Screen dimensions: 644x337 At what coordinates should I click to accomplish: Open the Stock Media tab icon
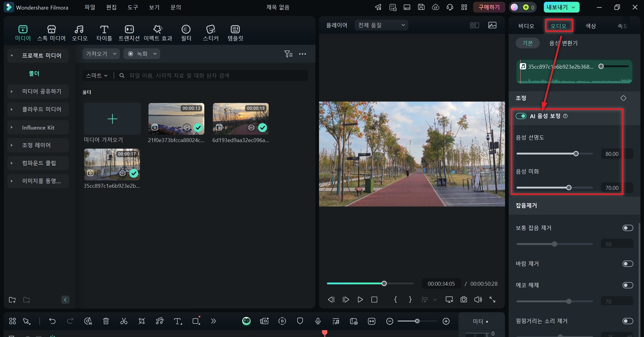51,29
